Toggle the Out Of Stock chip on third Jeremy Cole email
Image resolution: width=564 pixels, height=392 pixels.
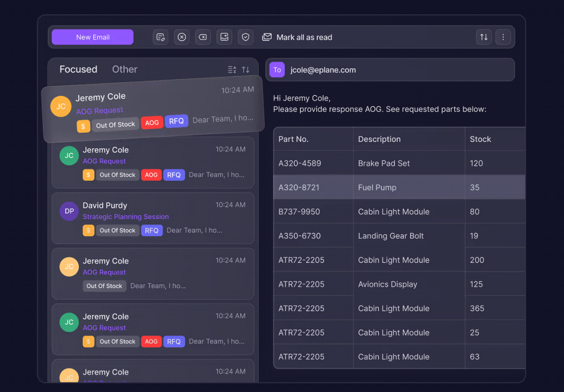(x=104, y=286)
